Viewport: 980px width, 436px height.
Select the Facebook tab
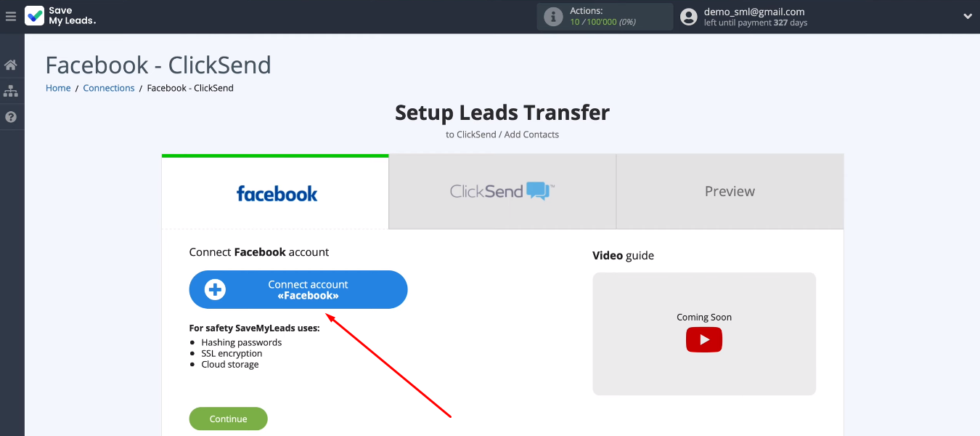pyautogui.click(x=275, y=192)
